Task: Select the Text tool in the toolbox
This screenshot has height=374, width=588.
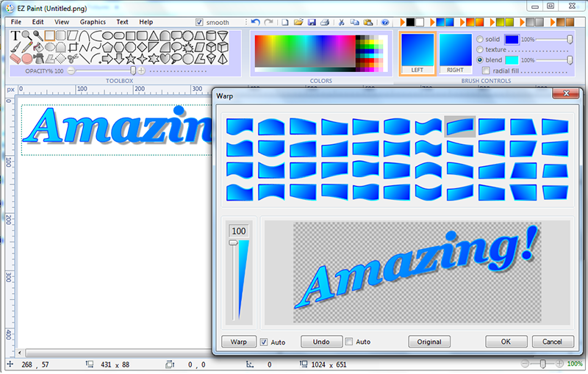Action: (15, 36)
